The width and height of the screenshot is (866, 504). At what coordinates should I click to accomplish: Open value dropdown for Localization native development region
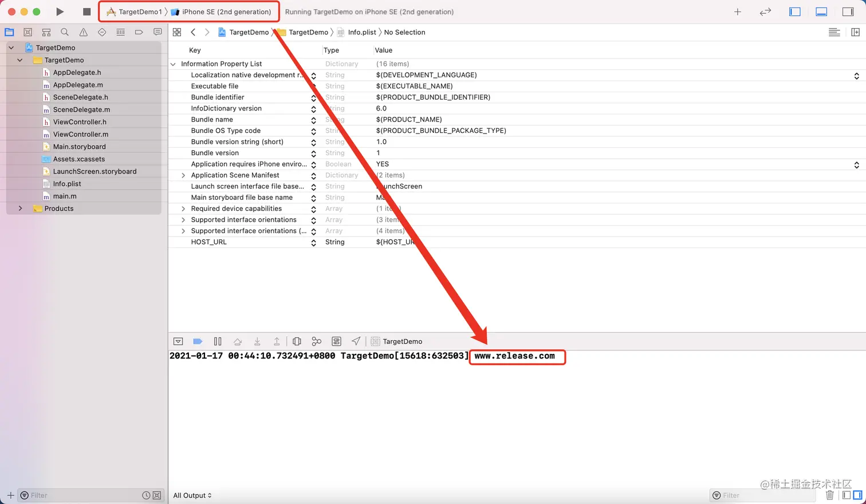coord(856,76)
